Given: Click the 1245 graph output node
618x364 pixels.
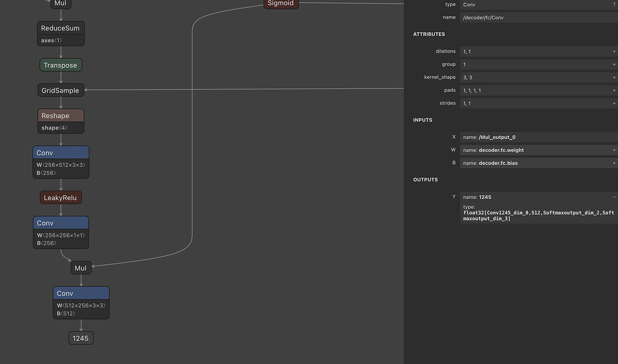Looking at the screenshot, I should [81, 338].
